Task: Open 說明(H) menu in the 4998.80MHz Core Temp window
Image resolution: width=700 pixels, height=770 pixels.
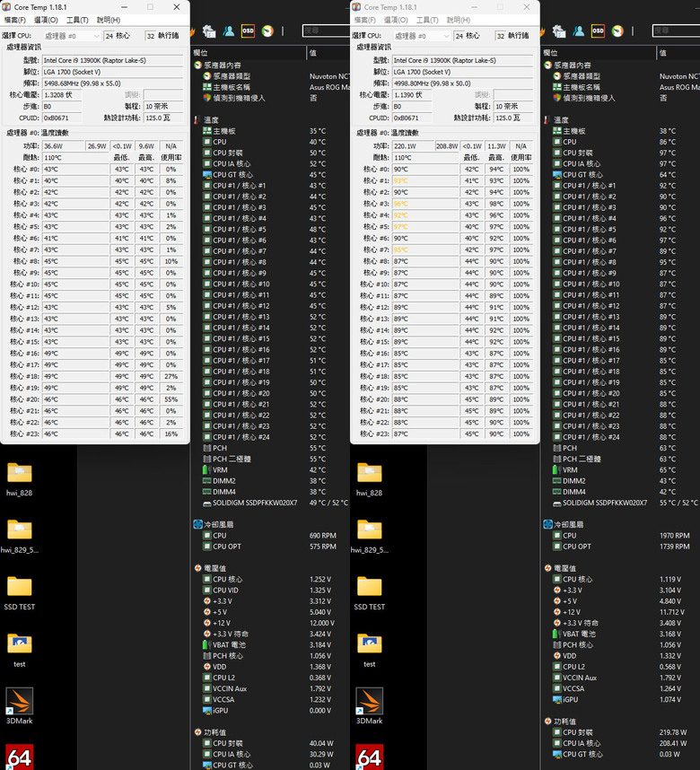Action: tap(459, 20)
